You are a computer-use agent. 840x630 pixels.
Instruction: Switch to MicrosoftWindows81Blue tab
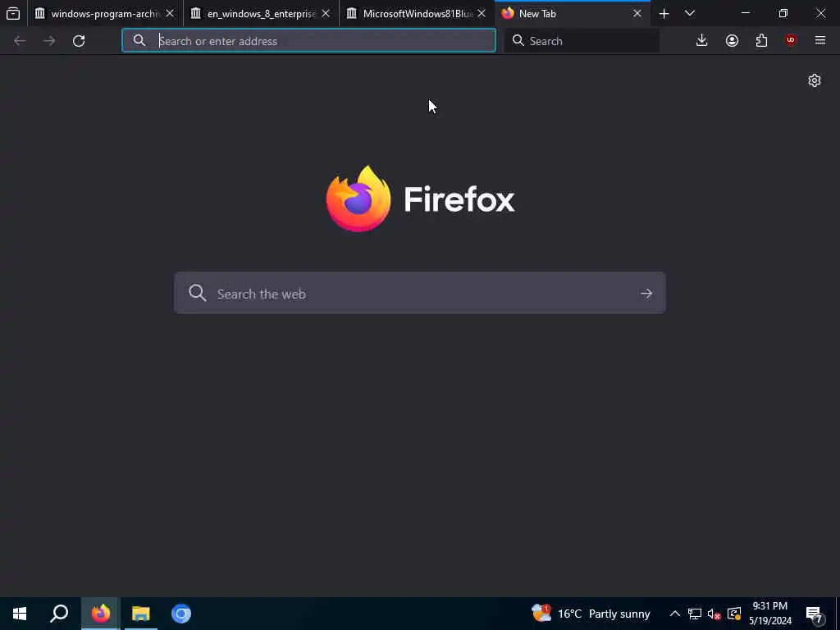point(418,13)
